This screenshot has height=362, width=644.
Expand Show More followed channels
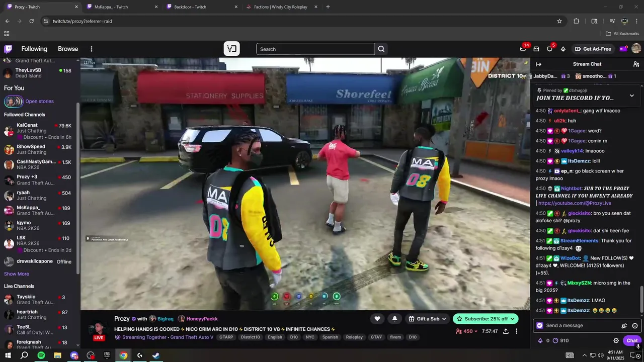[x=17, y=274]
